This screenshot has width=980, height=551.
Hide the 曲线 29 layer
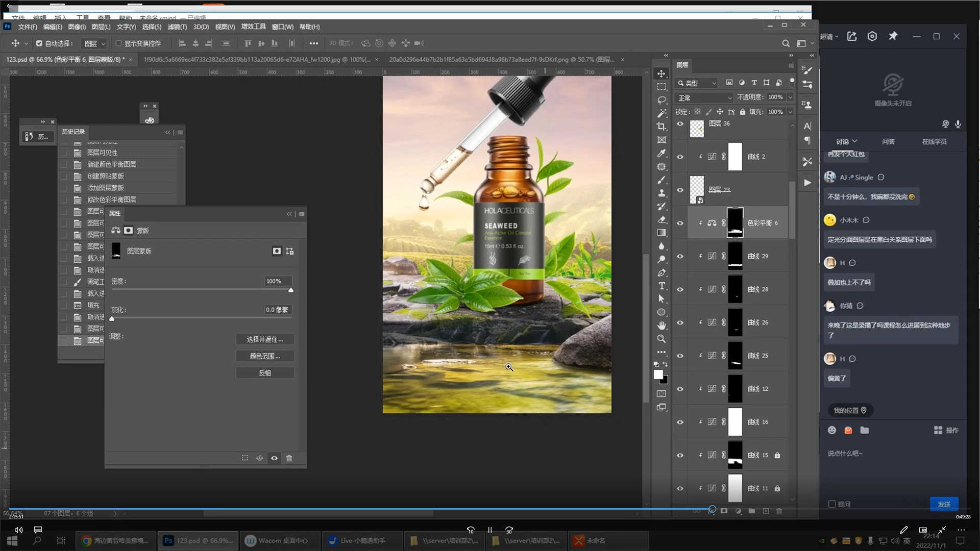click(x=680, y=256)
